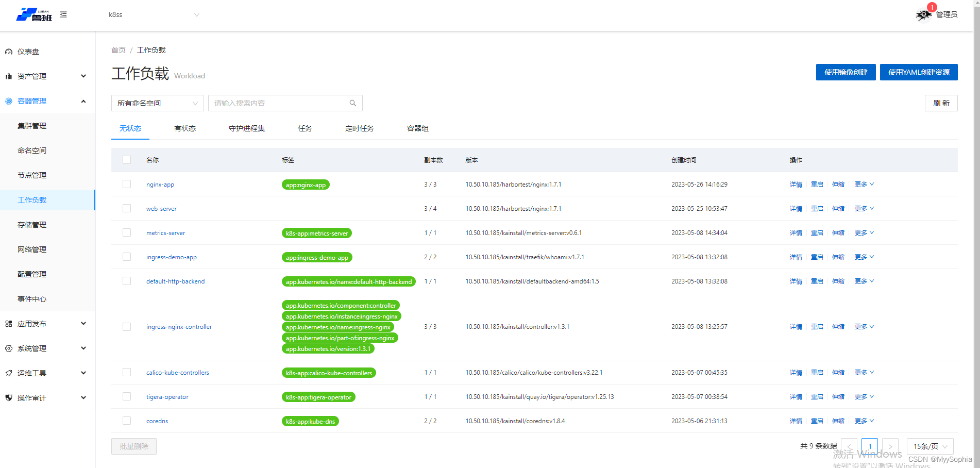Click the Luban logo
This screenshot has height=468, width=980.
pos(34,14)
